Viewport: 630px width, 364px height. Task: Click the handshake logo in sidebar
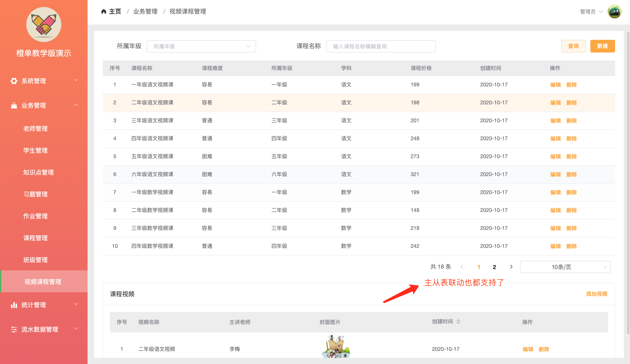pyautogui.click(x=44, y=24)
